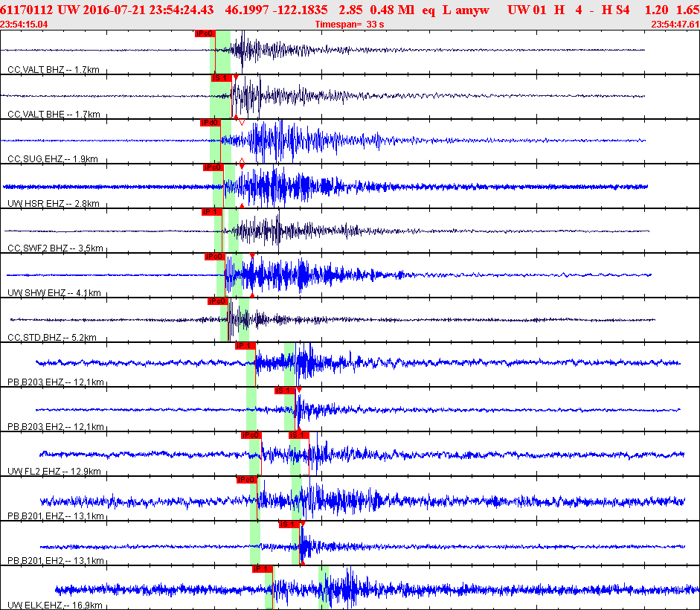Click the iP 1 pick flag on CC.SWF2.BHZ

click(x=211, y=212)
